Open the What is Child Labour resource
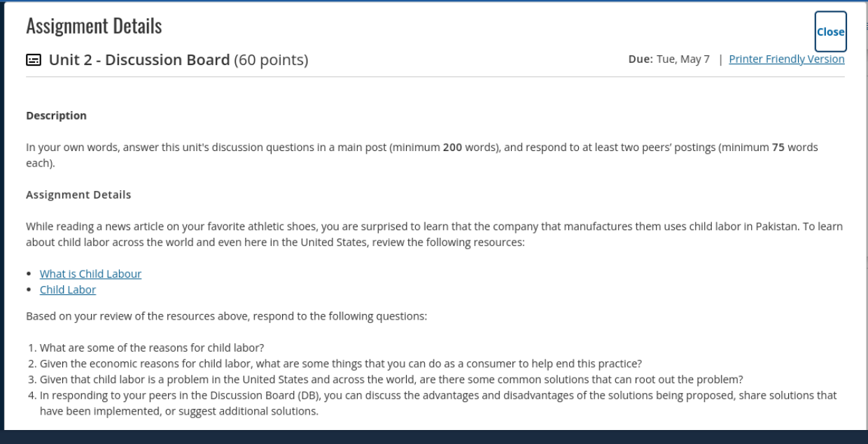 coord(90,274)
